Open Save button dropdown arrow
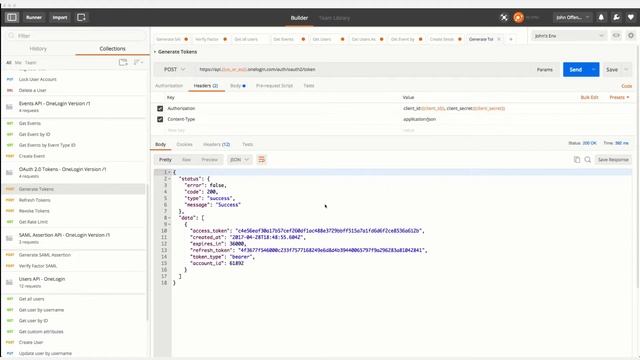640x360 pixels. coord(626,70)
